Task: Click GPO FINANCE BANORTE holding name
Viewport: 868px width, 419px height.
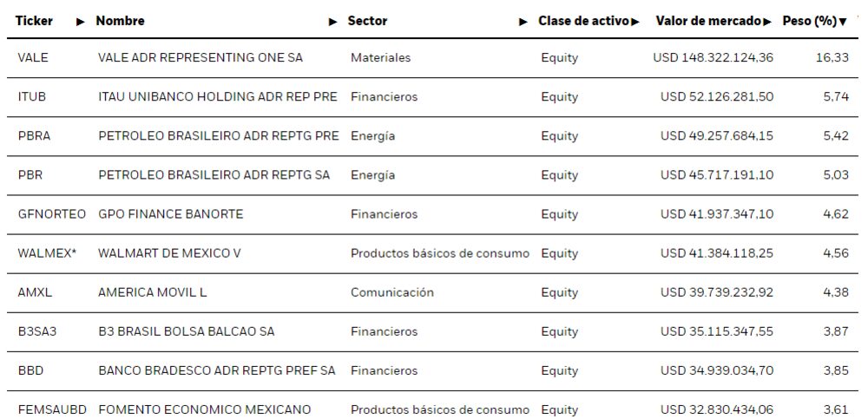Action: point(170,214)
